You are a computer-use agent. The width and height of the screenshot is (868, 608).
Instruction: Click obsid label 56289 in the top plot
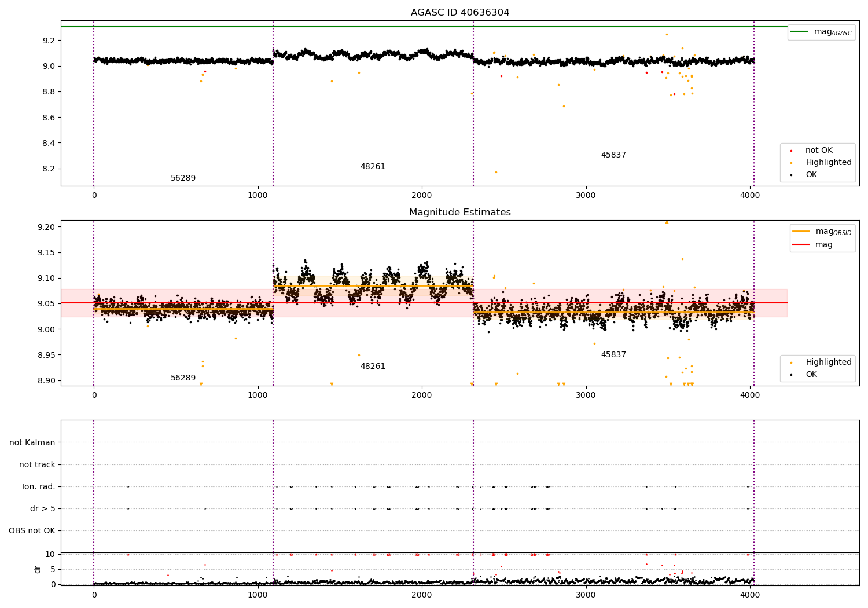183,178
